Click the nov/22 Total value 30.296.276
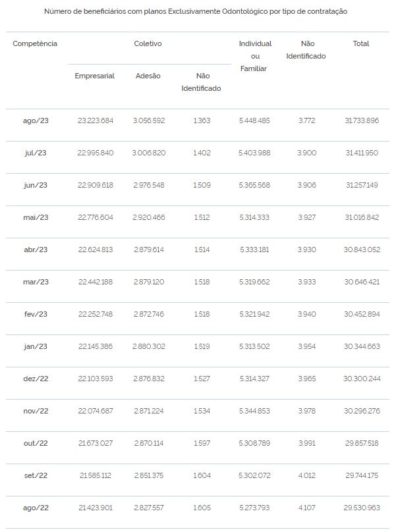The image size is (398, 532). (362, 411)
